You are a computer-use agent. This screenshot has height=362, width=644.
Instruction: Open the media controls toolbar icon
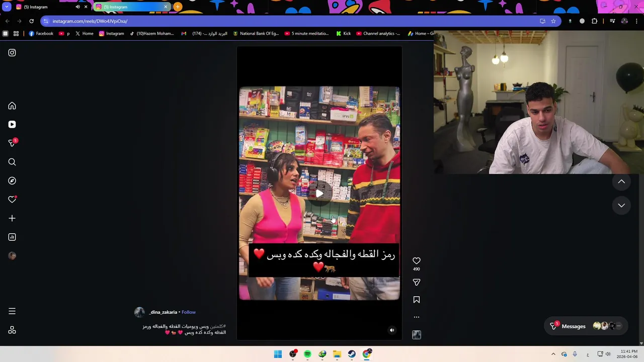pos(612,21)
